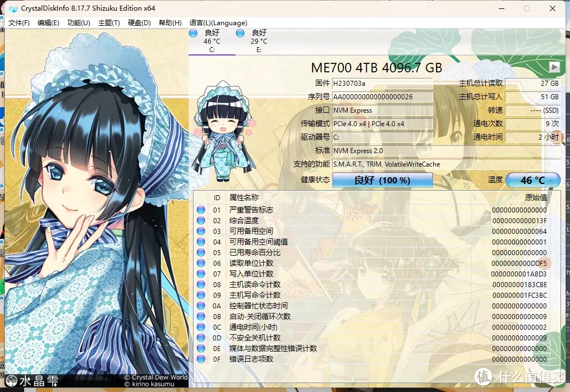Click the status icon for 可用备用空间 row 03
Image resolution: width=570 pixels, height=392 pixels.
tap(201, 231)
